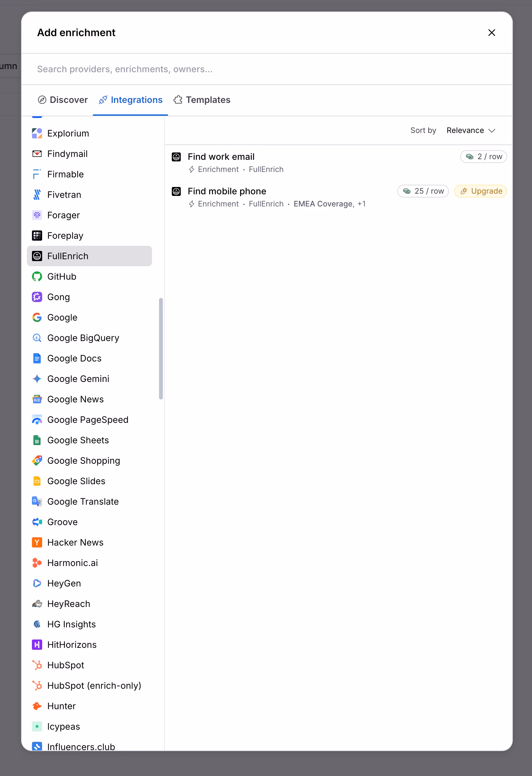Click the Google Translate icon

(x=37, y=501)
